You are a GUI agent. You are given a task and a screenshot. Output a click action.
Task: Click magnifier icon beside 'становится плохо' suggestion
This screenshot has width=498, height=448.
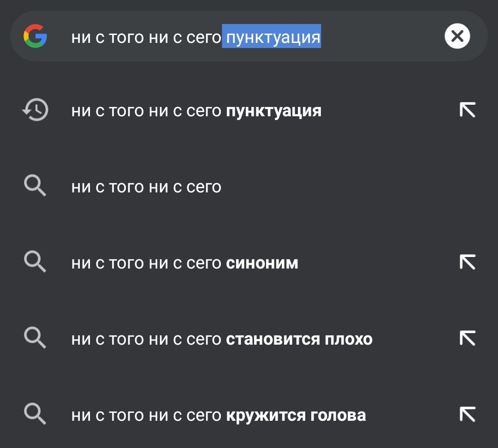point(35,338)
